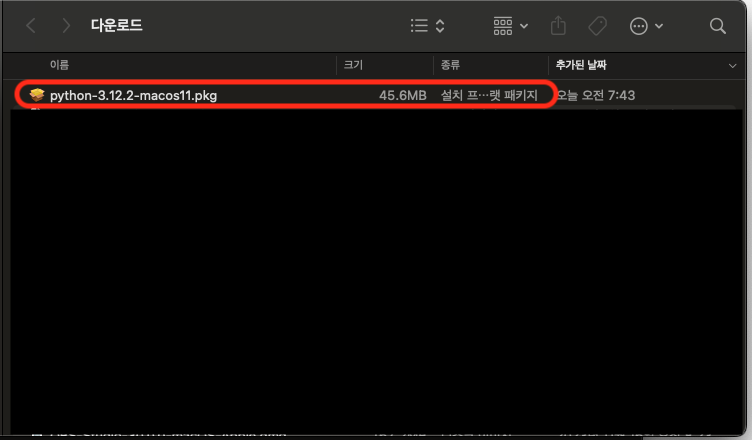This screenshot has height=440, width=752.
Task: Sort by the 종류 column header
Action: (450, 65)
